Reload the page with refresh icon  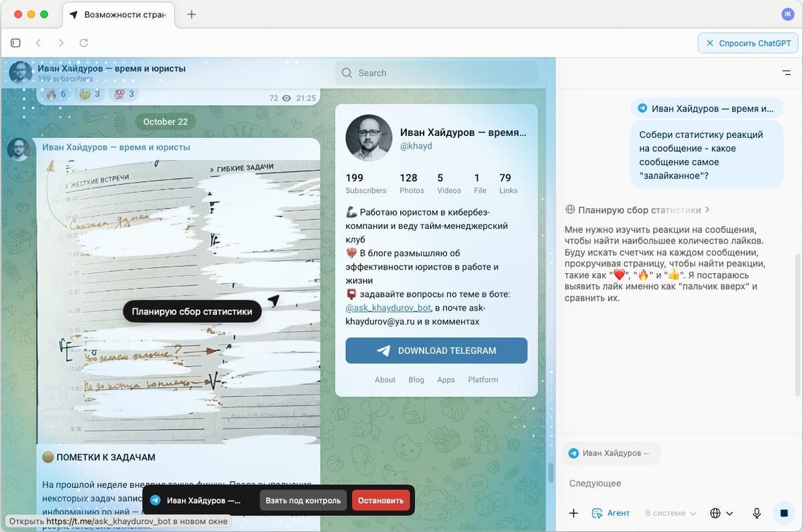pyautogui.click(x=84, y=43)
